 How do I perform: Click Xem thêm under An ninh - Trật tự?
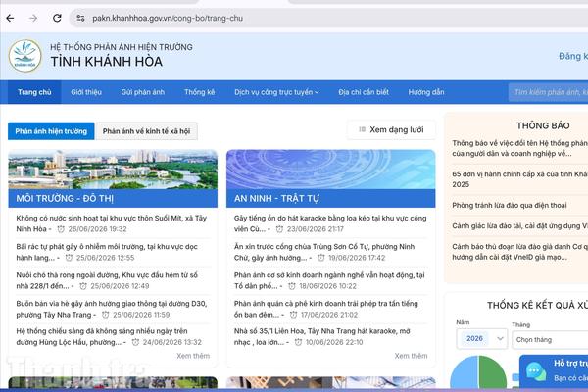tap(411, 356)
